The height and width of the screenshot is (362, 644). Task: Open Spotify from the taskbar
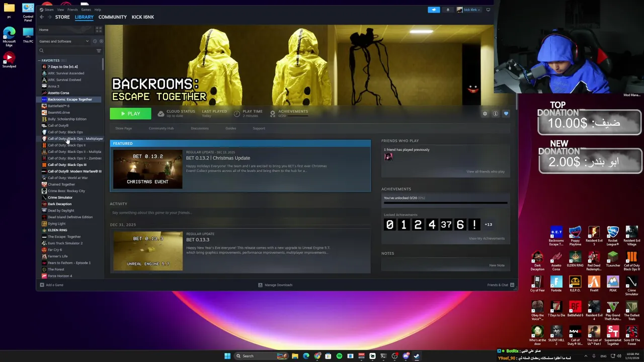click(x=339, y=356)
